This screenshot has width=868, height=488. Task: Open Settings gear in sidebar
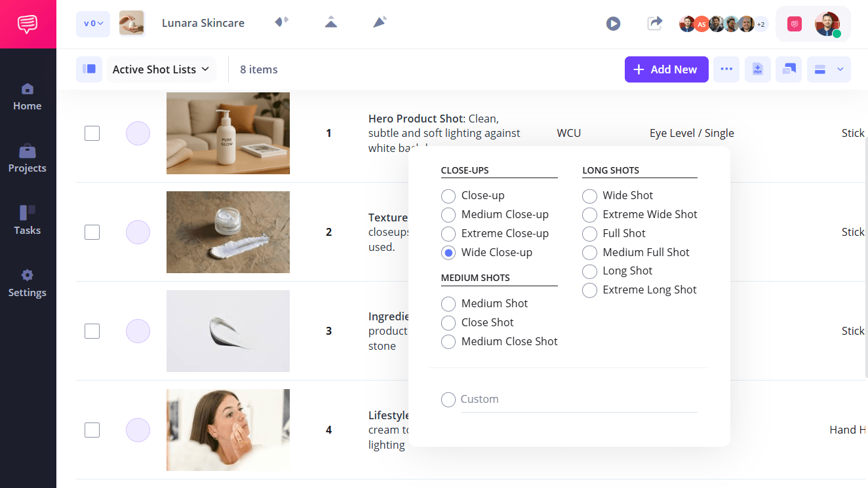(x=28, y=284)
